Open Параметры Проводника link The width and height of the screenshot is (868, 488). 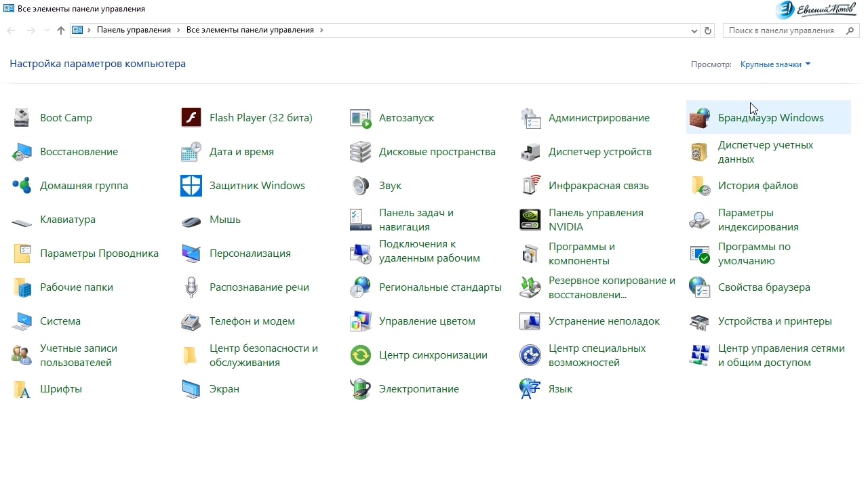click(99, 253)
